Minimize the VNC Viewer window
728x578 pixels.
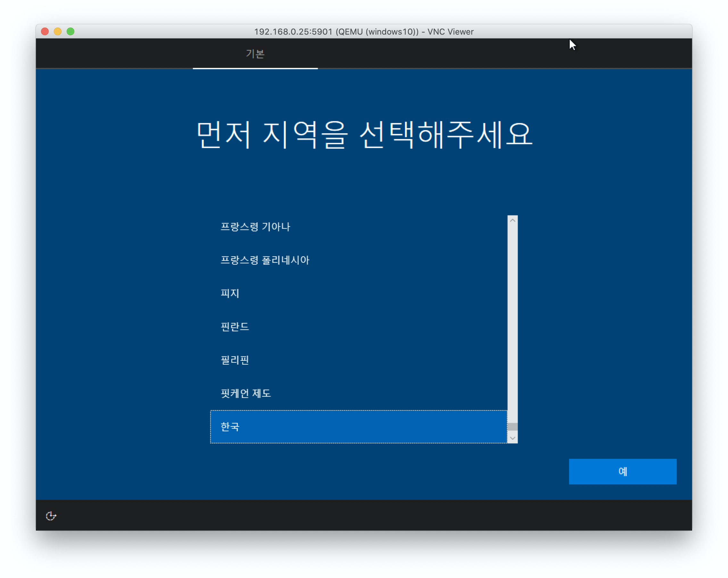(58, 31)
